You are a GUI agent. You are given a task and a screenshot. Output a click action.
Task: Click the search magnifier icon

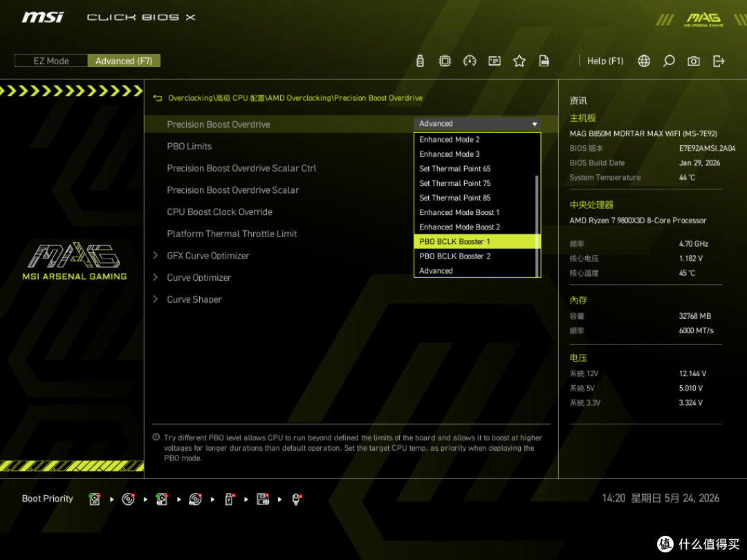click(x=668, y=61)
